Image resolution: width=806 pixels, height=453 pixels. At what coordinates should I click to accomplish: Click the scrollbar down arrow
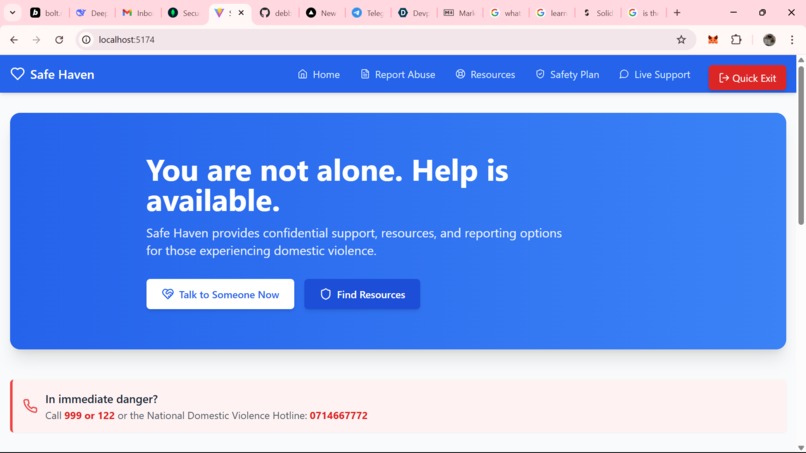pos(801,448)
